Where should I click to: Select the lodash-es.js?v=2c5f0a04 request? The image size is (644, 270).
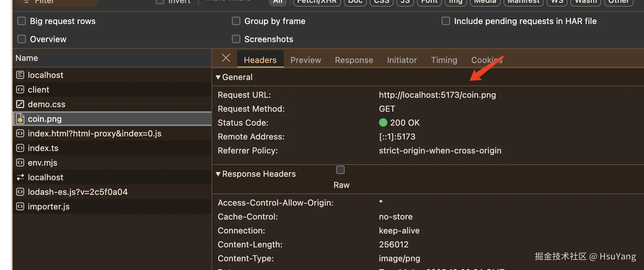click(x=78, y=192)
